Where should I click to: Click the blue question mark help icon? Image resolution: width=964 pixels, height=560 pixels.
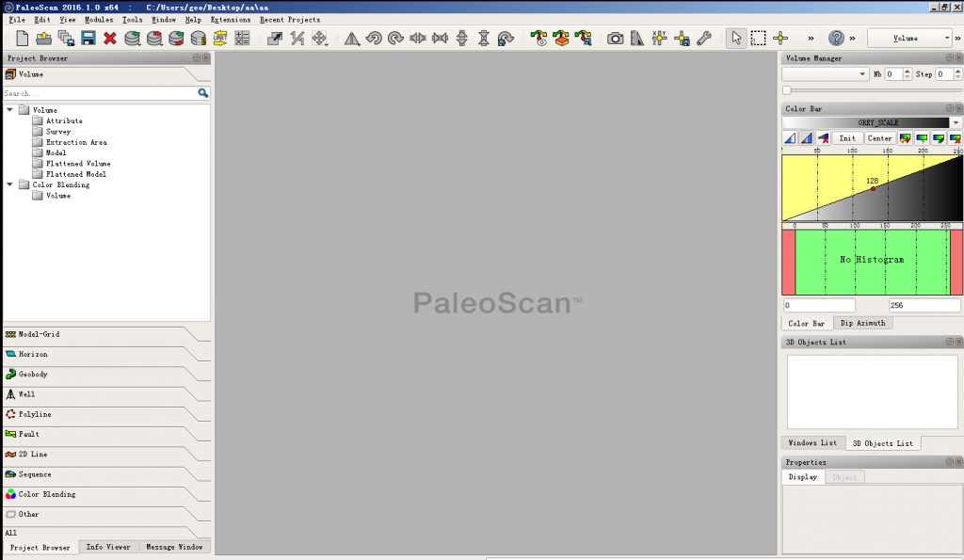coord(836,38)
